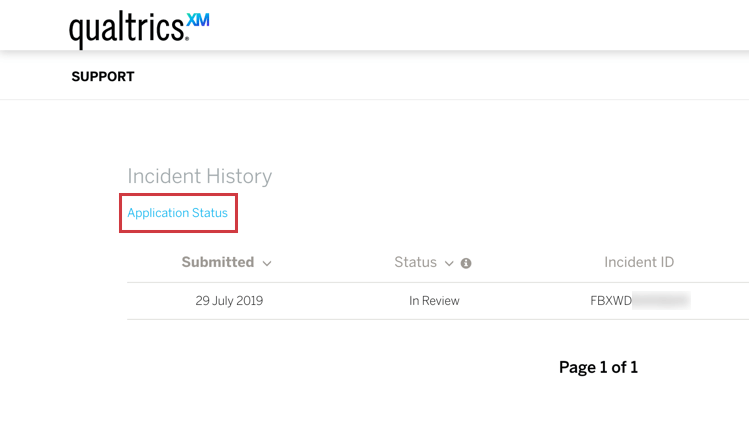This screenshot has height=422, width=749.
Task: Click the In Review status cell
Action: tap(434, 300)
